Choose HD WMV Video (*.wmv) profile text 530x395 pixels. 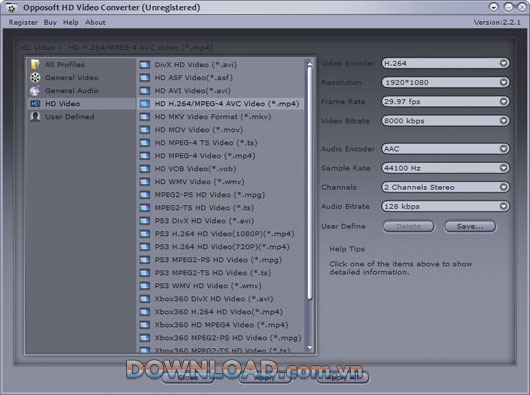[199, 182]
